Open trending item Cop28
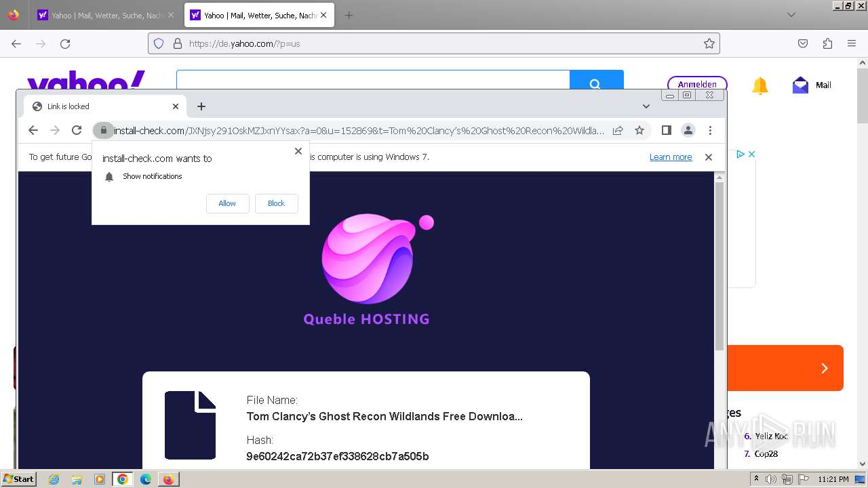 766,454
